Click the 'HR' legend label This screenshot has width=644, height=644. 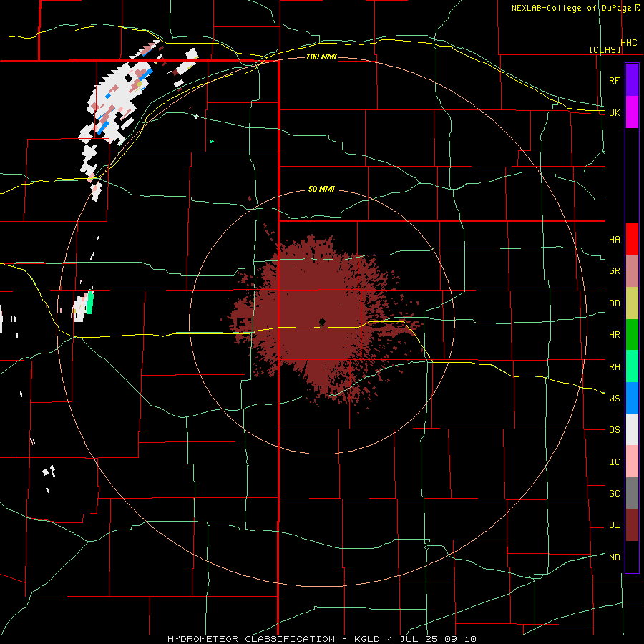point(614,335)
